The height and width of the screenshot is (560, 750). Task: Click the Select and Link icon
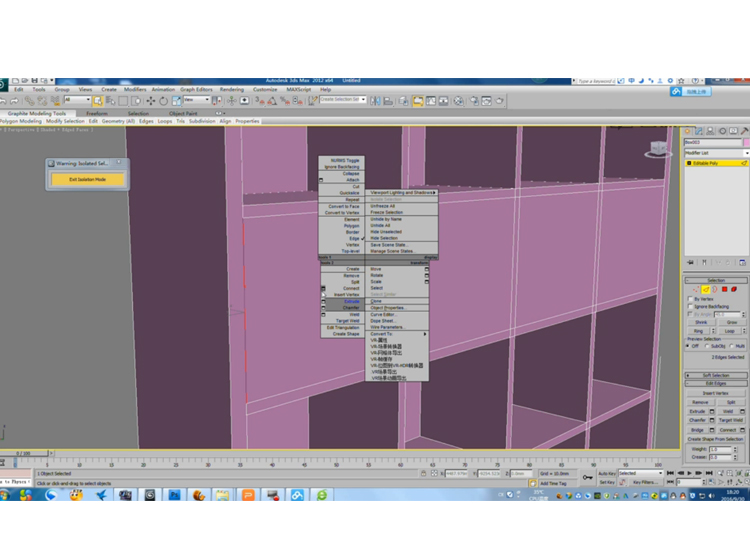(30, 100)
